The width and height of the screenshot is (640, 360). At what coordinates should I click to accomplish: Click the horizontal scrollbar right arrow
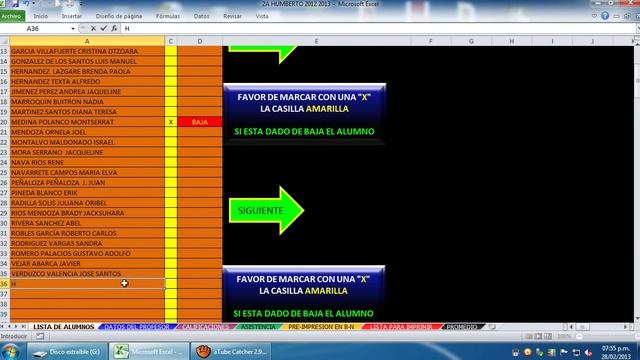point(625,327)
